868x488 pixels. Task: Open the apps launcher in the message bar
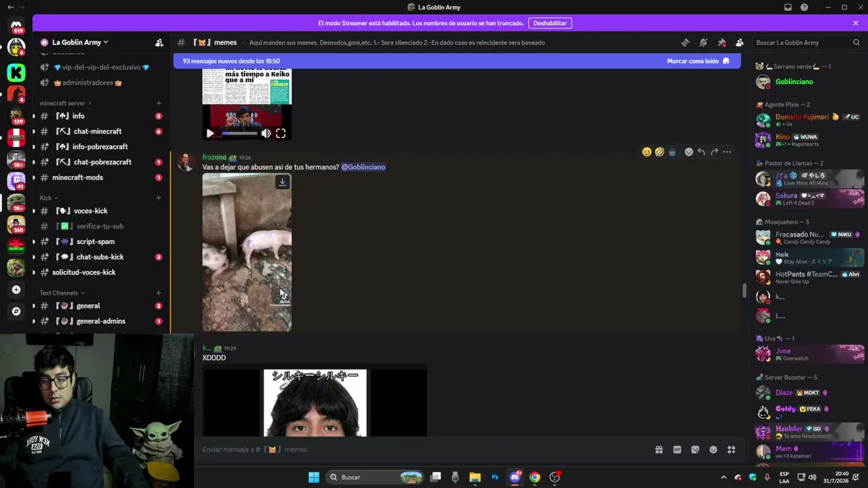tap(731, 449)
